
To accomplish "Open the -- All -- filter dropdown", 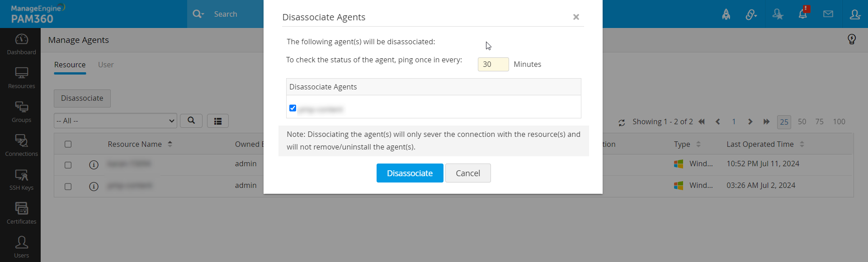I will [x=115, y=121].
